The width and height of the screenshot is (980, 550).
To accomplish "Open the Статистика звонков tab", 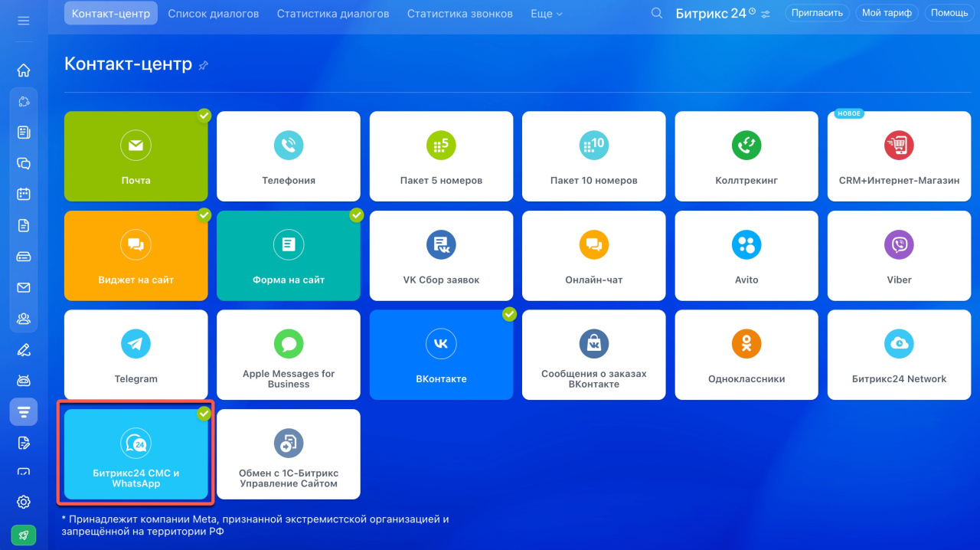I will pos(459,14).
